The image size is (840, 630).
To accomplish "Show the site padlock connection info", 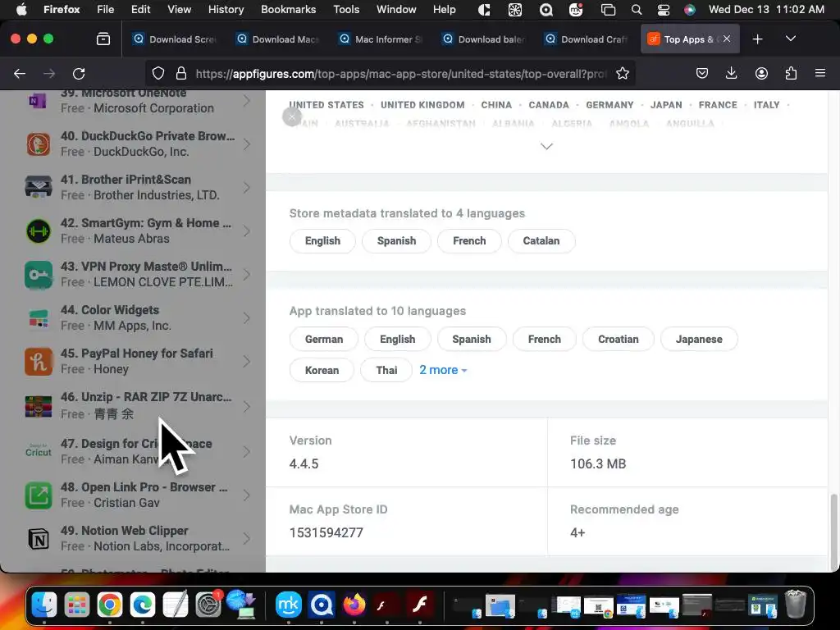I will coord(181,73).
